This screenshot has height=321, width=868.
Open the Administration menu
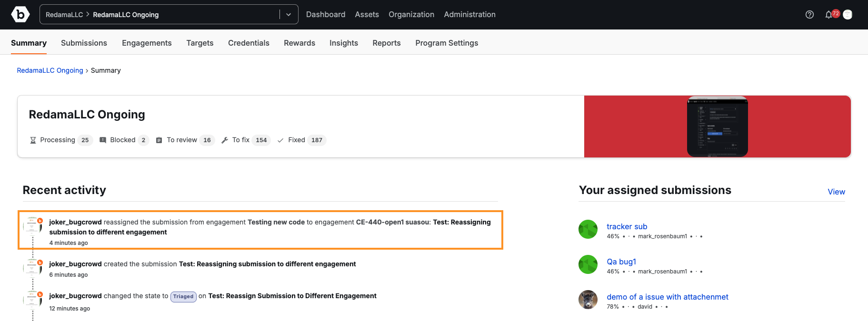pos(470,15)
